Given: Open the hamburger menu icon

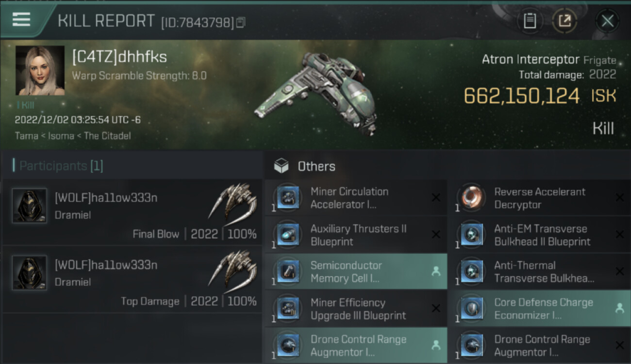Looking at the screenshot, I should click(x=21, y=19).
